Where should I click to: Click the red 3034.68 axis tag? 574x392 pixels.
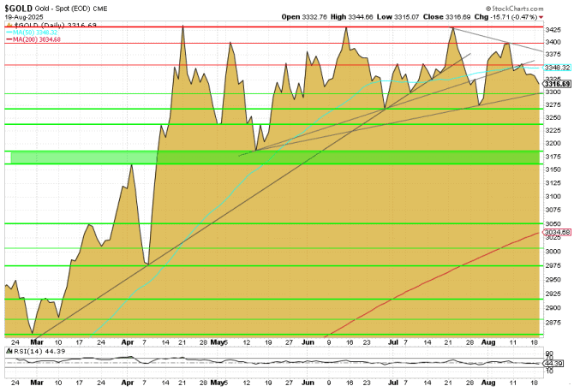[556, 233]
